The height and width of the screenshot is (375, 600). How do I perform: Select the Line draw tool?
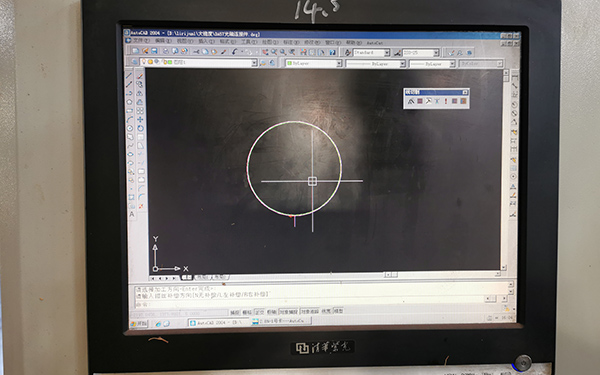tap(129, 75)
